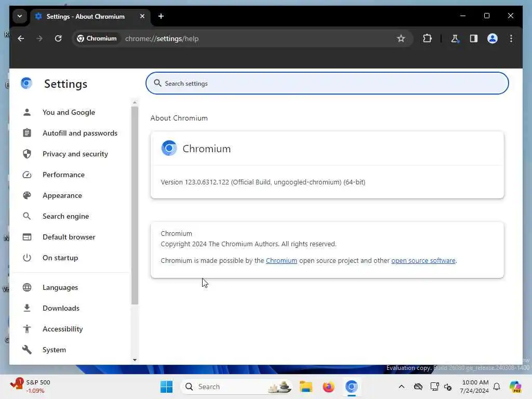The height and width of the screenshot is (399, 532).
Task: Click the sidebar scroll up arrow
Action: [135, 102]
